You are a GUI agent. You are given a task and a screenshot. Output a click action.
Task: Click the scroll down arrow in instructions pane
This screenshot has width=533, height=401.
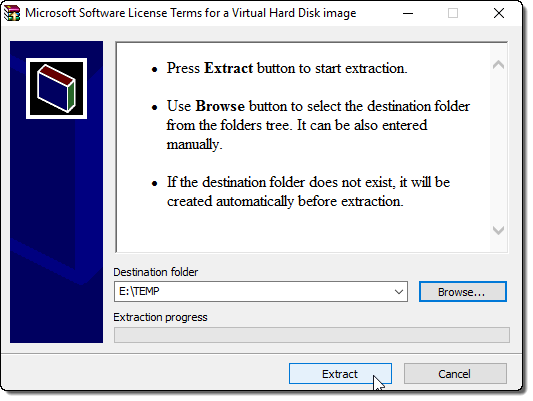(498, 230)
